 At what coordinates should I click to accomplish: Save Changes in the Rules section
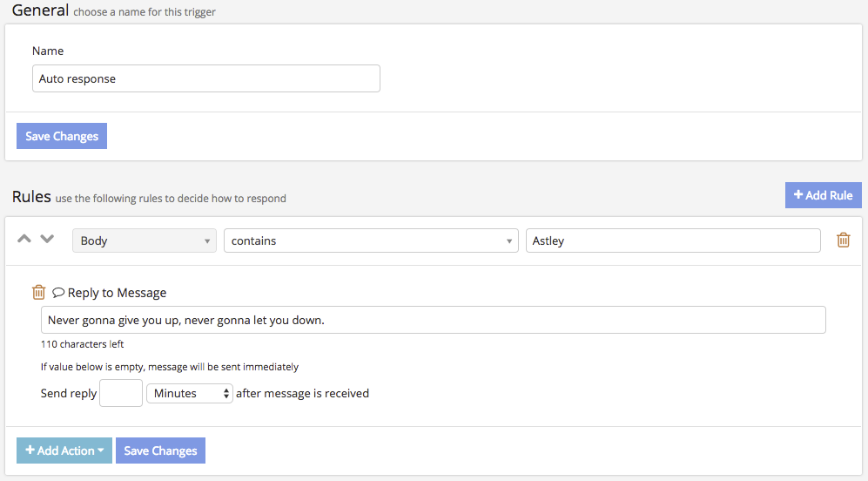point(160,451)
